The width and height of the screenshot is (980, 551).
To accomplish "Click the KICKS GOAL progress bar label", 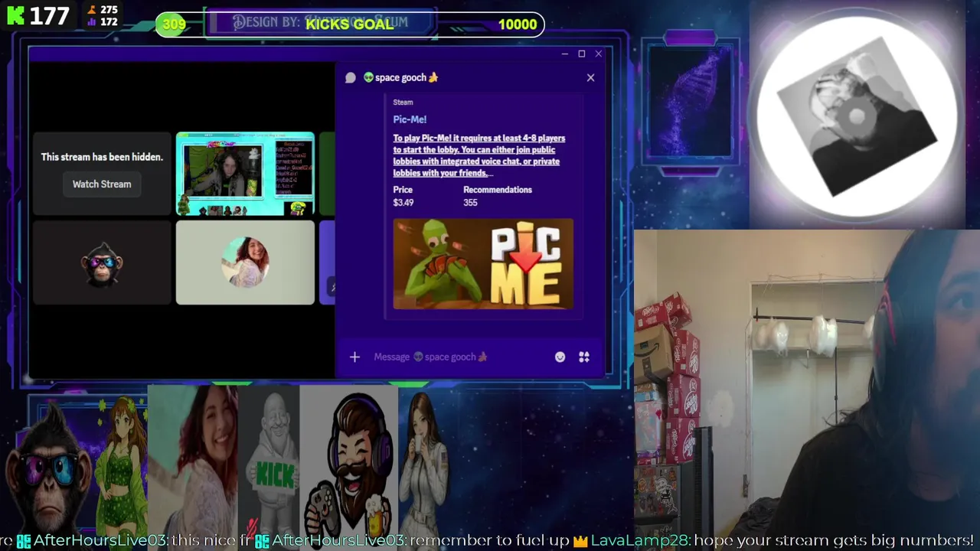I will click(x=350, y=24).
